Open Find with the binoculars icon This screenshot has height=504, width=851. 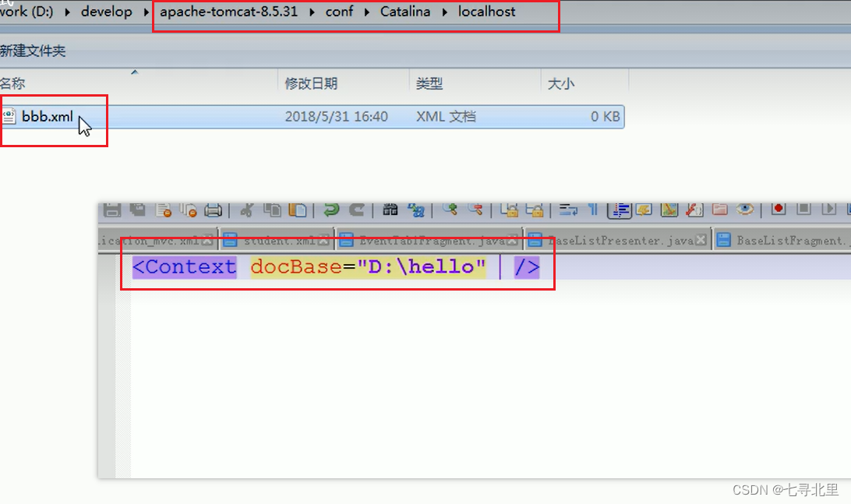point(390,210)
